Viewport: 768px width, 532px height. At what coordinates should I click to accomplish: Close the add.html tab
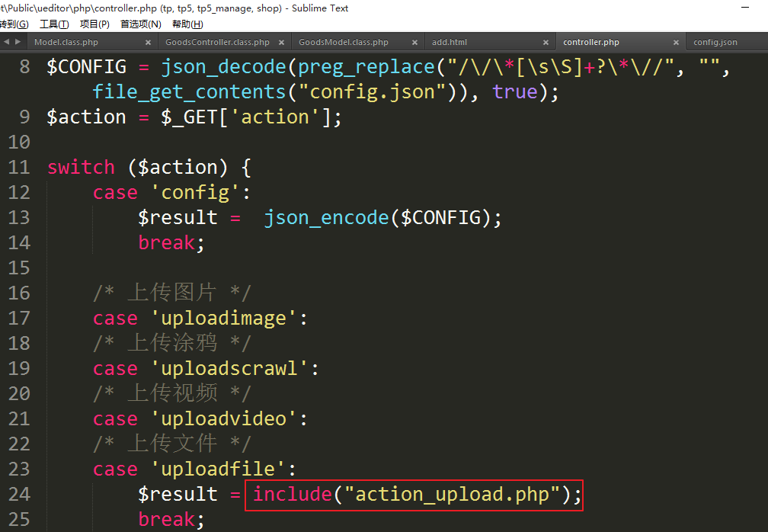(546, 43)
